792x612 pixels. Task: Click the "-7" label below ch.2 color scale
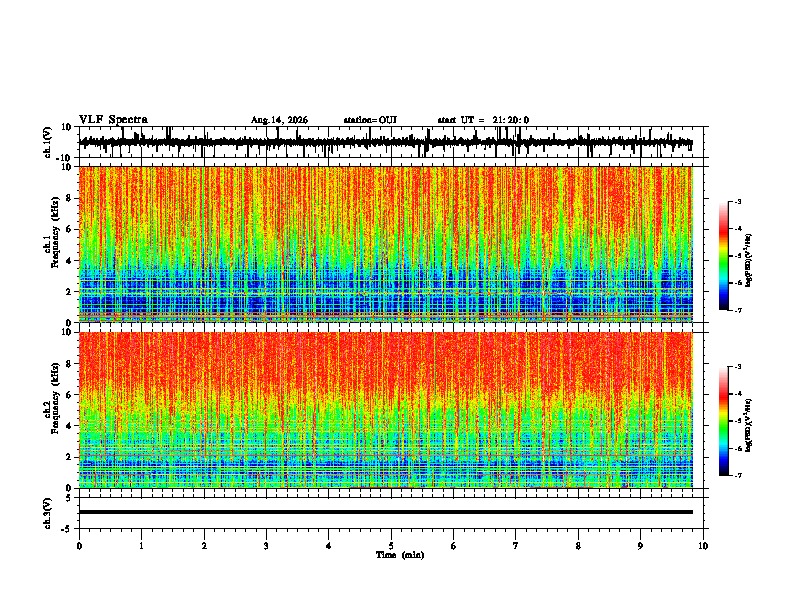pyautogui.click(x=737, y=475)
